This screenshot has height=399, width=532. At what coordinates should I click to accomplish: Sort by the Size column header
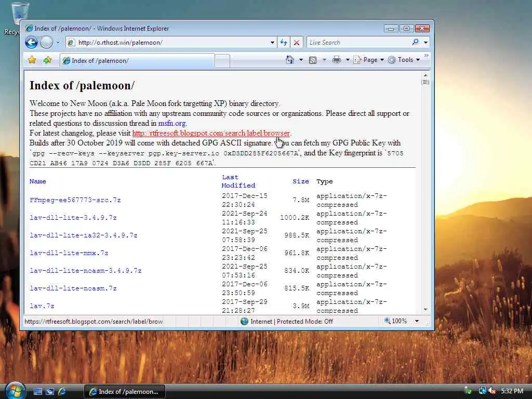301,181
